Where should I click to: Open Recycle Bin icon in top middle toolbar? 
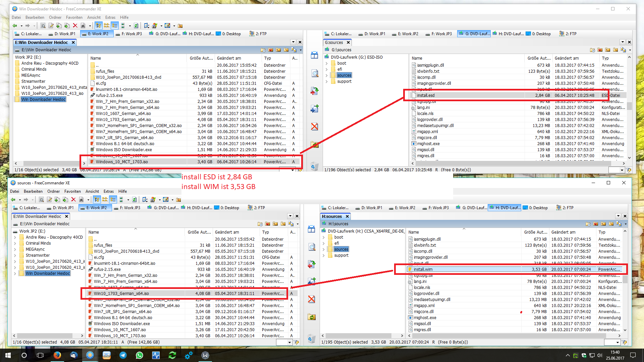pos(314,166)
